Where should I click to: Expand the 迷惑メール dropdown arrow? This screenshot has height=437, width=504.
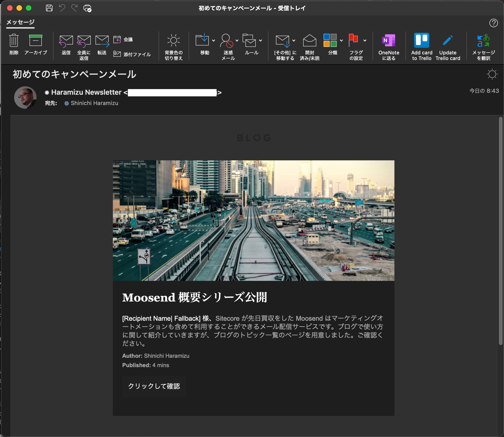coord(237,41)
